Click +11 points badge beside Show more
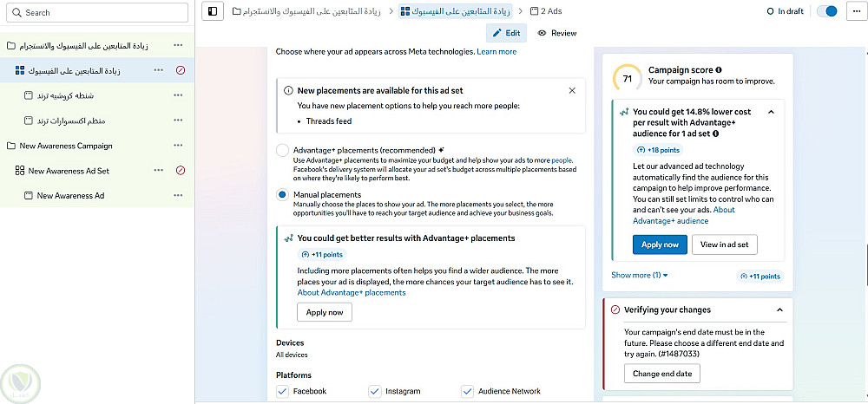Screen dimensions: 868x404 click(x=760, y=277)
